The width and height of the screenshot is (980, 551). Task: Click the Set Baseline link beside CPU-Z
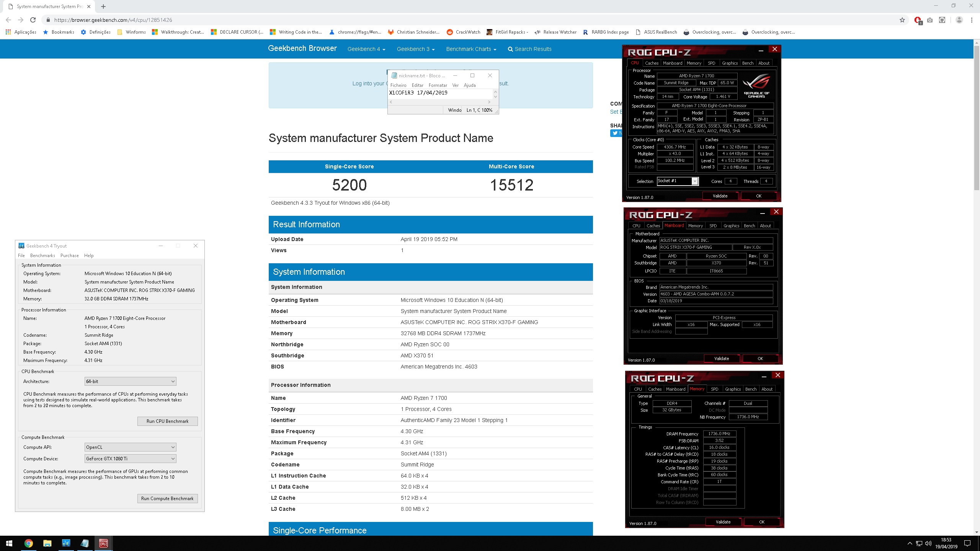(616, 112)
